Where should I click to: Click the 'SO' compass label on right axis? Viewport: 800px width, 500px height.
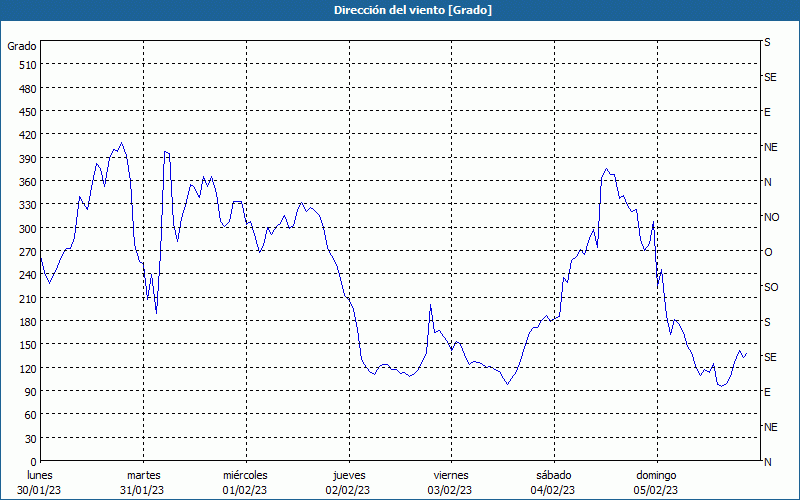click(771, 287)
